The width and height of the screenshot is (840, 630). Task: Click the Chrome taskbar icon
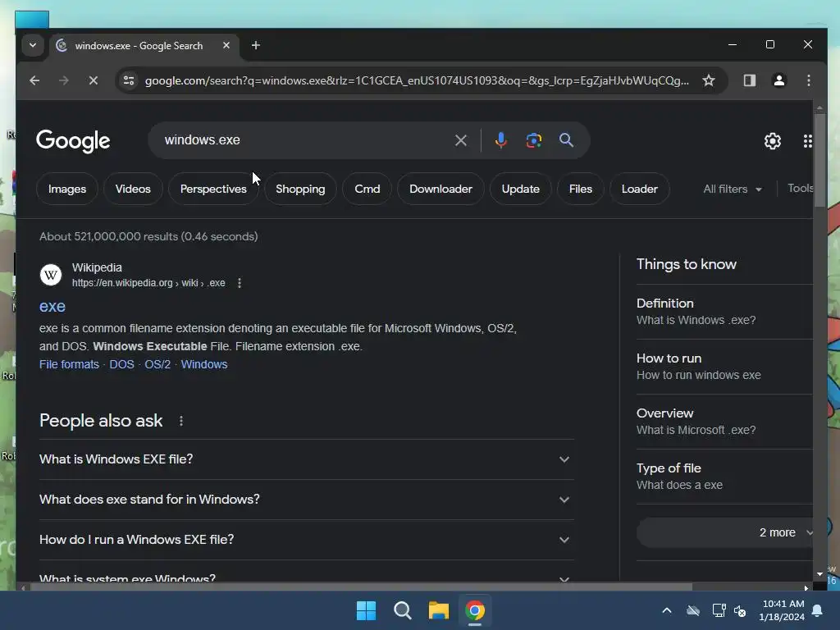(x=475, y=610)
